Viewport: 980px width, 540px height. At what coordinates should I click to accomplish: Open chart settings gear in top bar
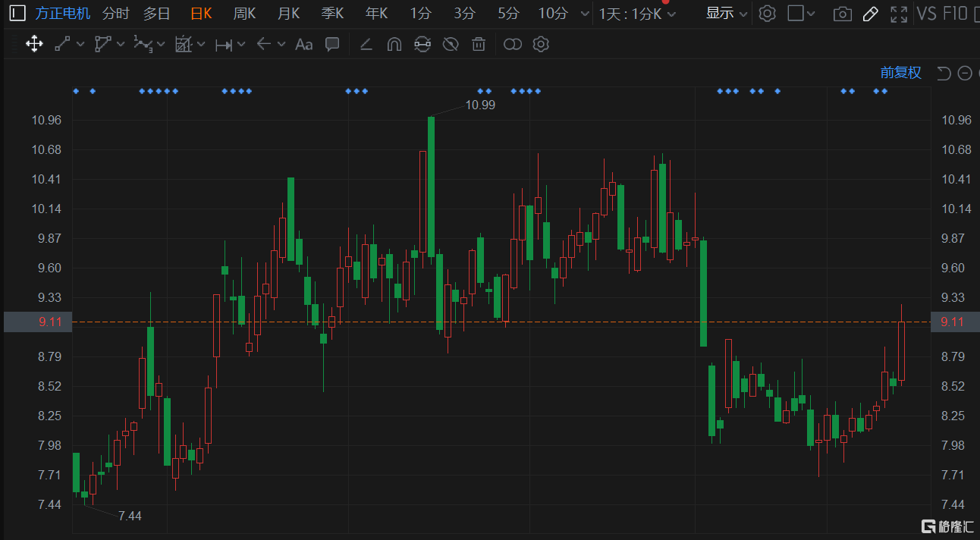coord(768,13)
